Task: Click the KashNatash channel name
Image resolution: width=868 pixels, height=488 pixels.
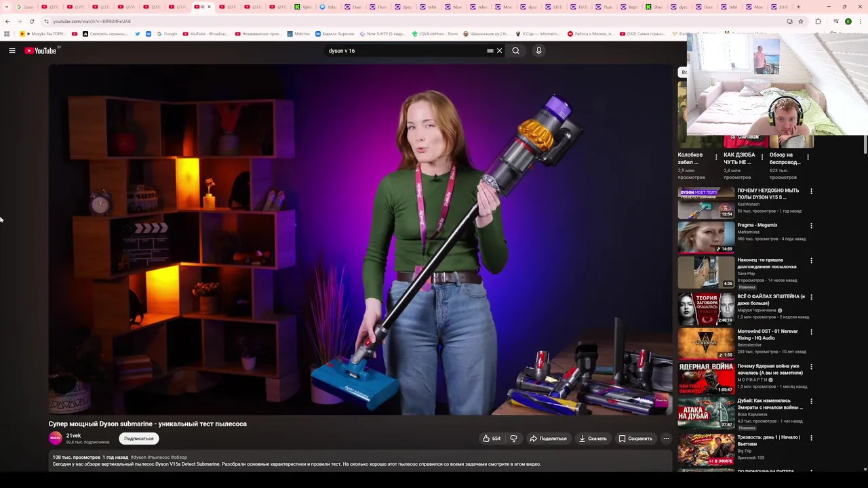Action: (x=749, y=204)
